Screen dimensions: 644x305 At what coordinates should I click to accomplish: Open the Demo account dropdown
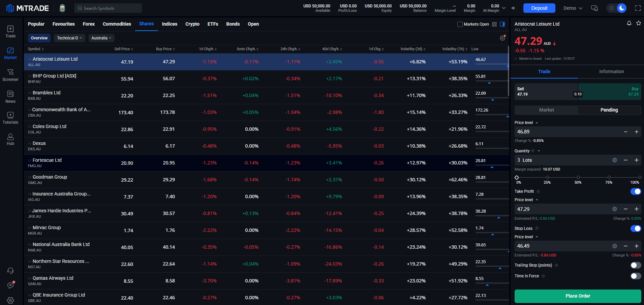pos(572,8)
